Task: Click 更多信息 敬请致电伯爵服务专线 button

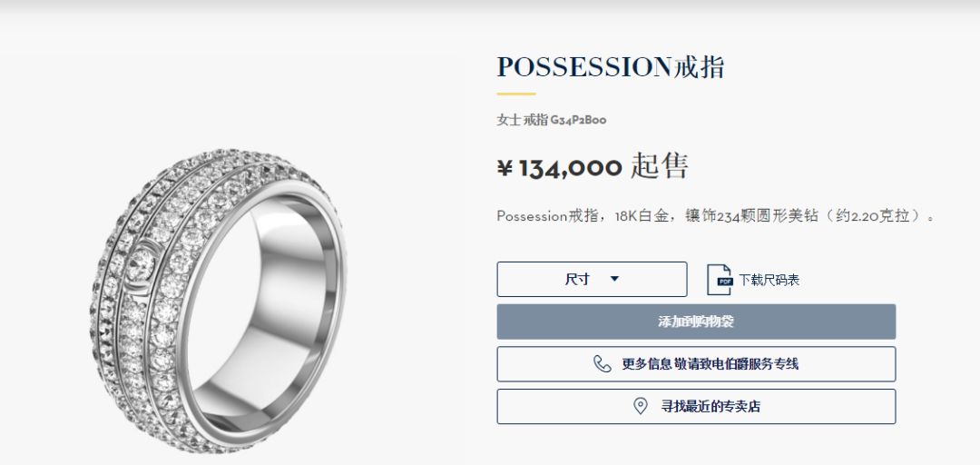Action: click(696, 364)
